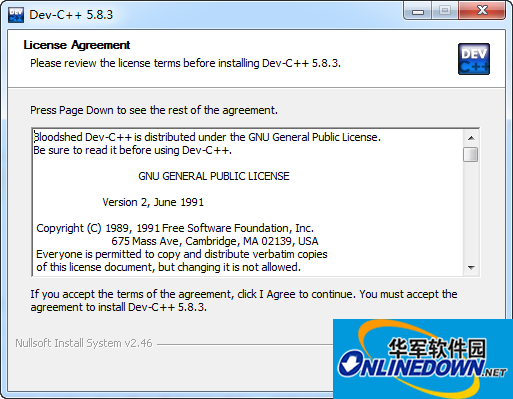
Task: Click the scrollbar track below the thumb
Action: (x=471, y=211)
